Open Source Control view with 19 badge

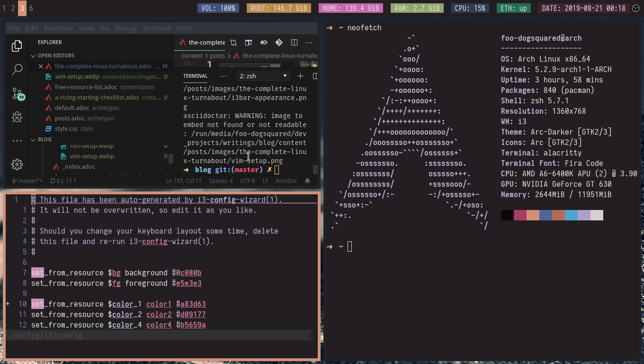coord(18,93)
